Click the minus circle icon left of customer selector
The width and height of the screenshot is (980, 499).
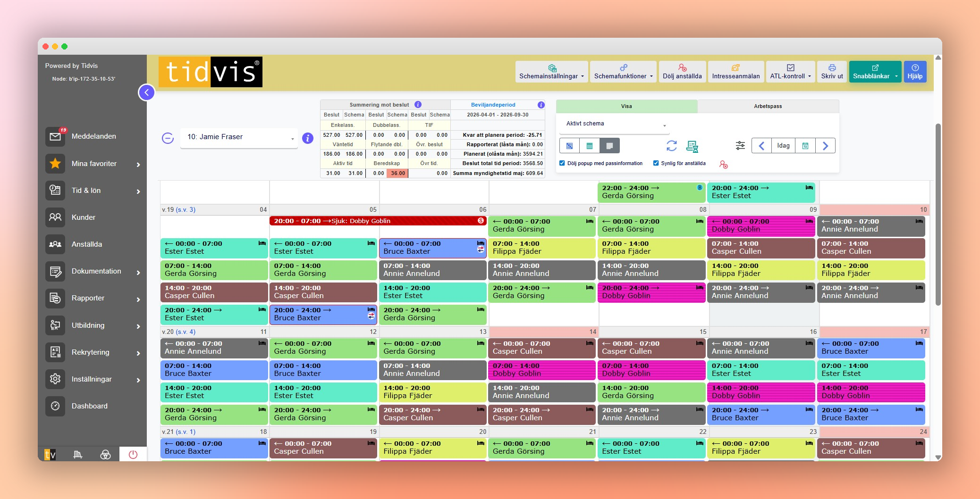click(x=168, y=138)
